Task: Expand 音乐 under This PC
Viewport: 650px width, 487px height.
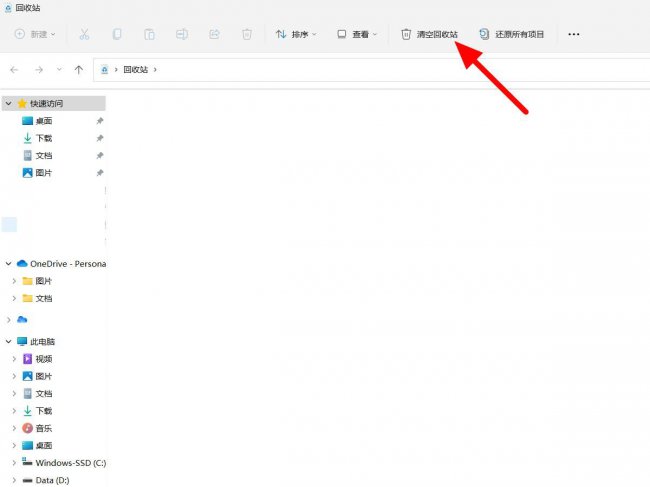Action: coord(14,428)
